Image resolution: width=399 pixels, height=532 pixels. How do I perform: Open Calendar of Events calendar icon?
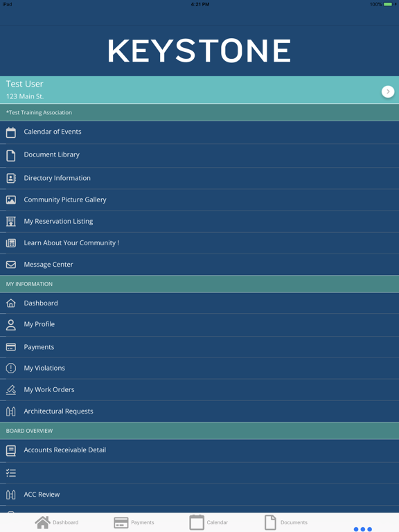tap(11, 132)
